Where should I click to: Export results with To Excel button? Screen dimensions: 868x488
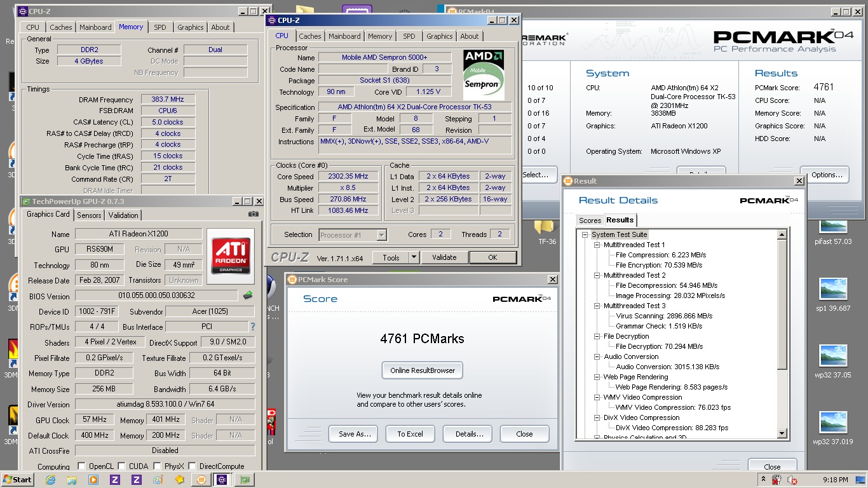pos(410,434)
